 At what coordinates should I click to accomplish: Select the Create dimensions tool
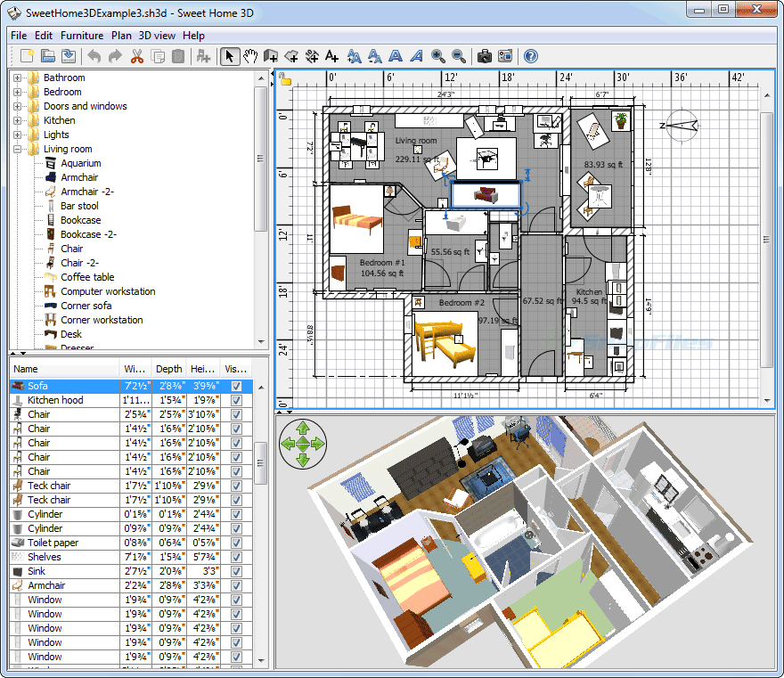[312, 56]
